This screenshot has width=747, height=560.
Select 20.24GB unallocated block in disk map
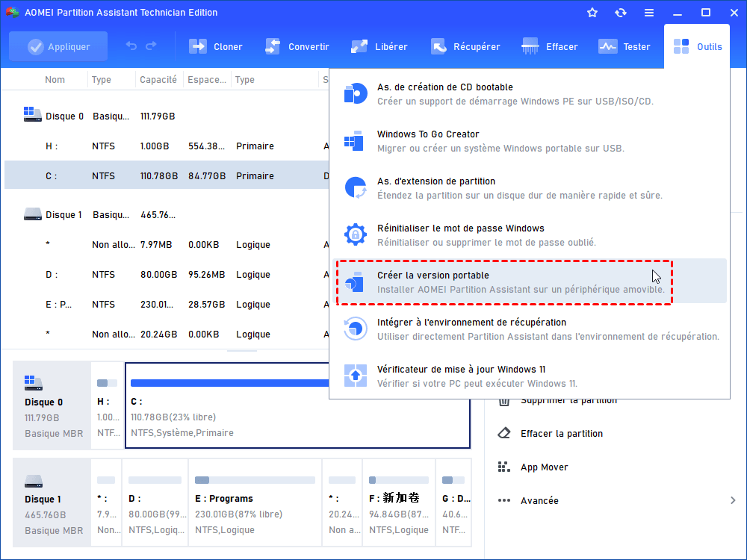(x=342, y=503)
